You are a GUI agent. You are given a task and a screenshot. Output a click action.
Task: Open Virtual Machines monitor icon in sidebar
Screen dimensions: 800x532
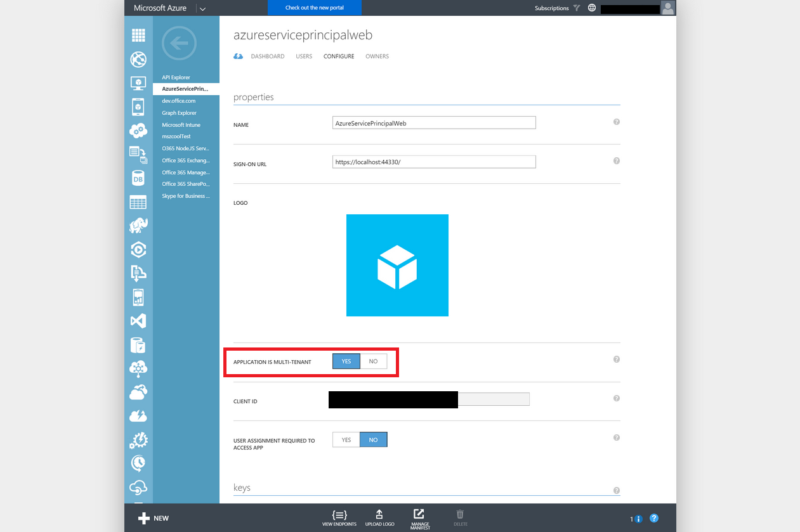click(x=138, y=83)
